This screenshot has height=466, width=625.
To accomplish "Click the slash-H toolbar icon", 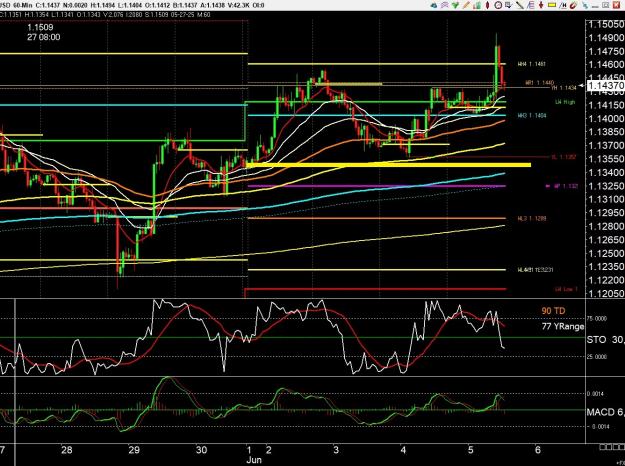I will 563,5.
